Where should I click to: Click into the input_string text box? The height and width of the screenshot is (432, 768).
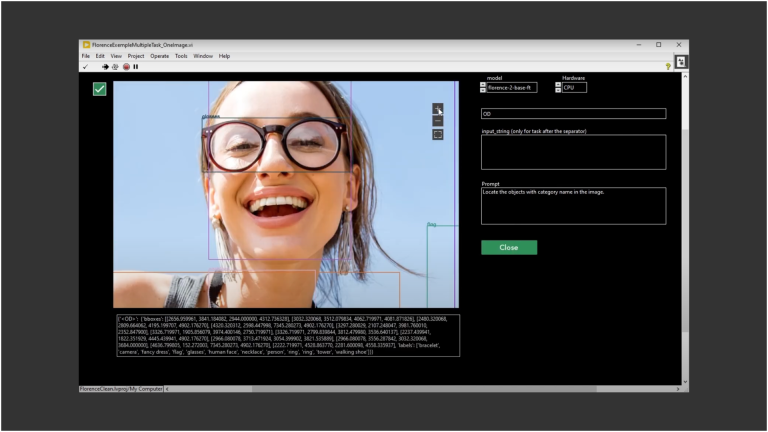coord(574,152)
